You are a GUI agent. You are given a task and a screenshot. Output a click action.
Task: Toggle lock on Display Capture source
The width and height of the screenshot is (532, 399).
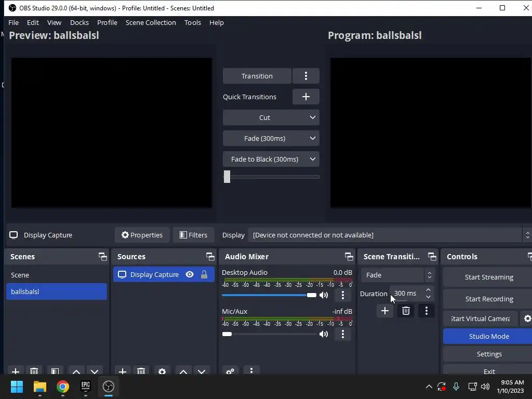point(204,274)
